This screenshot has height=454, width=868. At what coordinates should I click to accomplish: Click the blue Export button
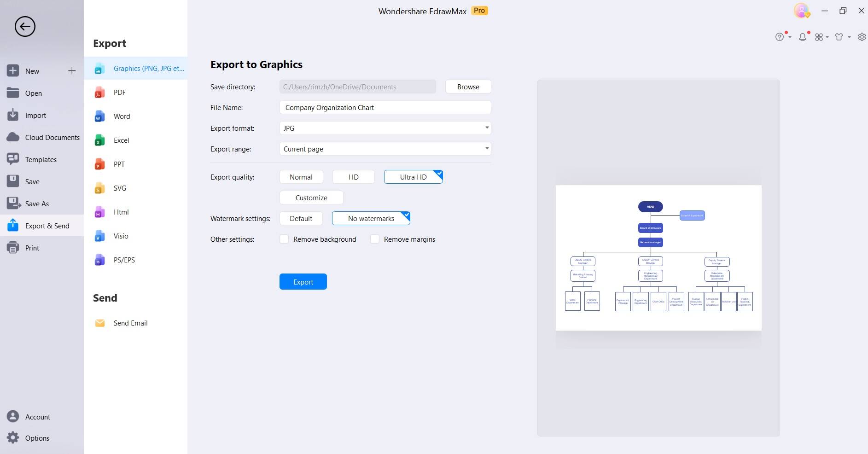tap(303, 282)
